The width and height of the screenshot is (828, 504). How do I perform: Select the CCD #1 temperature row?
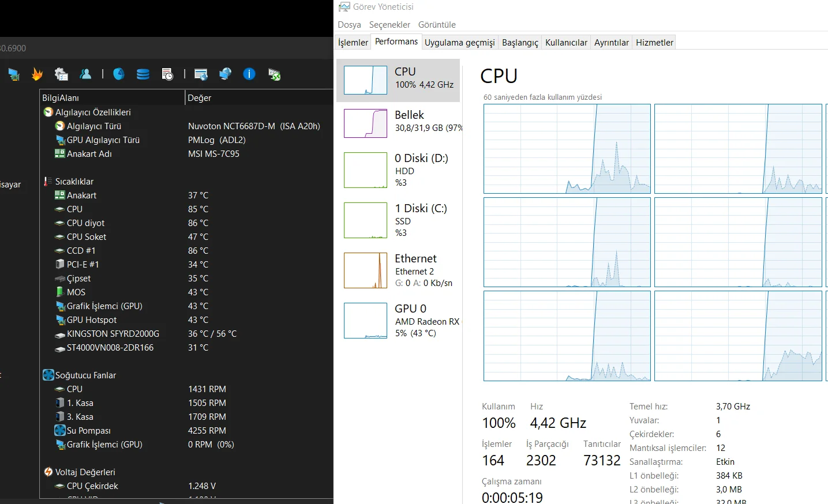pyautogui.click(x=186, y=251)
